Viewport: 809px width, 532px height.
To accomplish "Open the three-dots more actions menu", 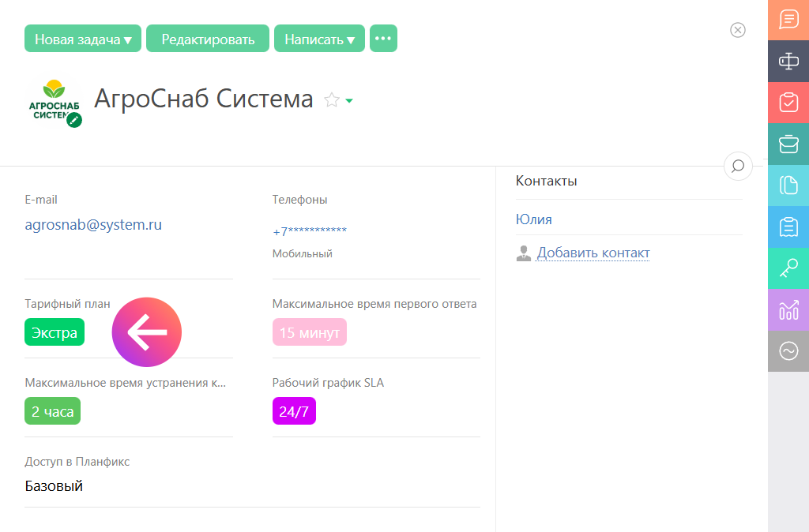I will tap(383, 39).
